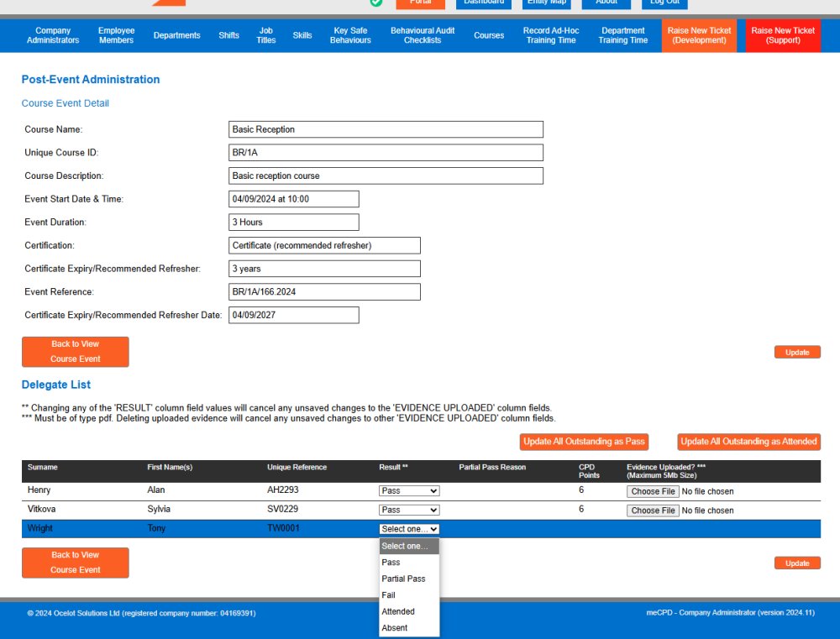Go to the Employee Members page
The width and height of the screenshot is (840, 639).
pyautogui.click(x=116, y=35)
